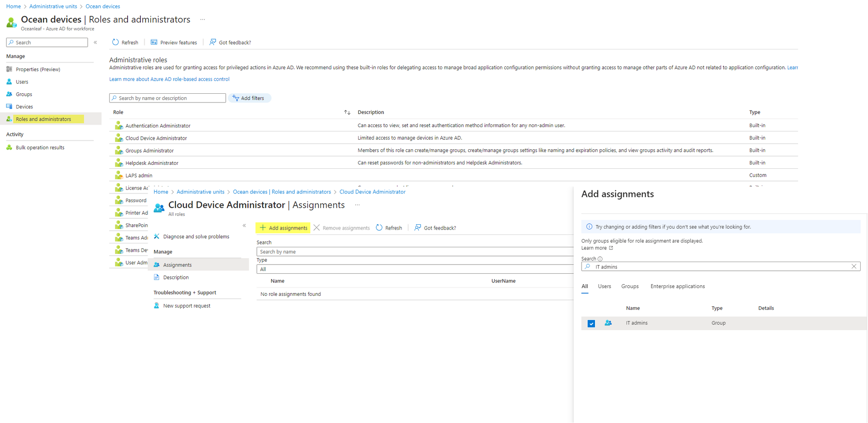
Task: Click Add filters button
Action: coord(249,98)
